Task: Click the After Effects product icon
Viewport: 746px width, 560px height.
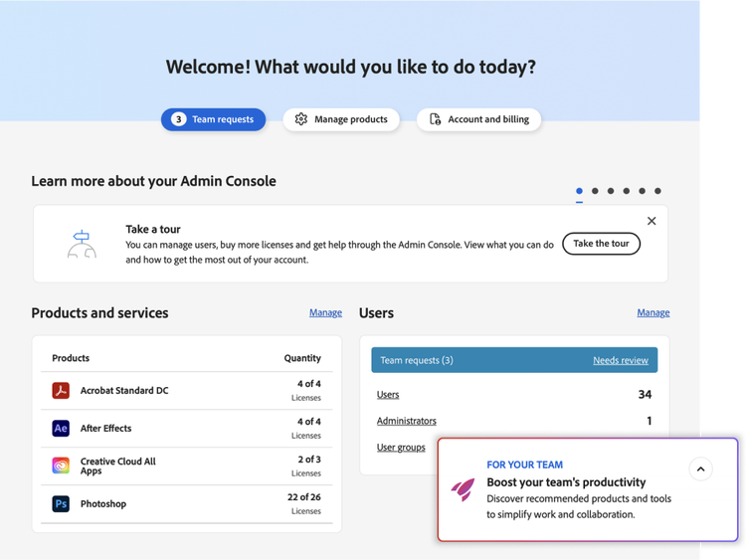Action: coord(61,429)
